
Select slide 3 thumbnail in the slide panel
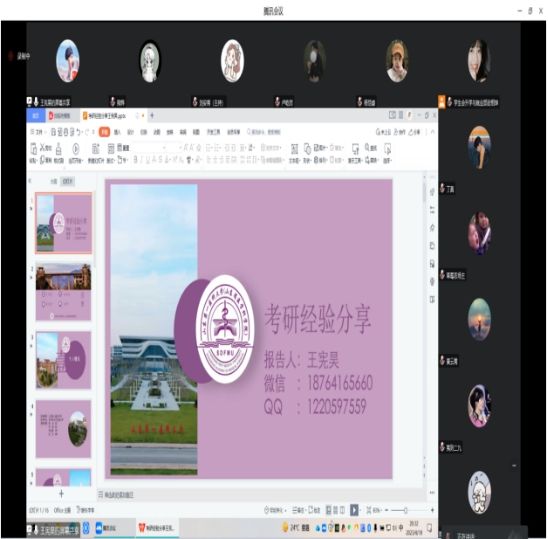point(63,360)
